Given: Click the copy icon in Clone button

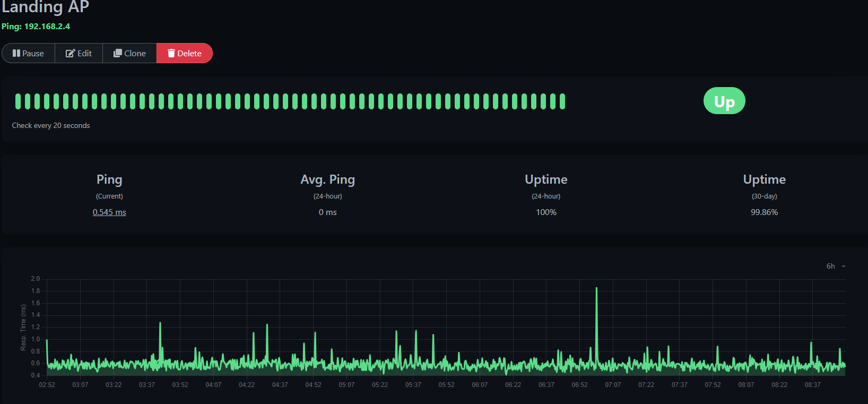Looking at the screenshot, I should [118, 53].
